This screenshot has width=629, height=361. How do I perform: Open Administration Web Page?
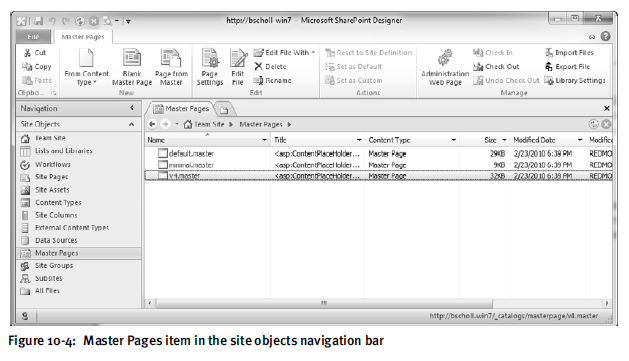pos(445,67)
